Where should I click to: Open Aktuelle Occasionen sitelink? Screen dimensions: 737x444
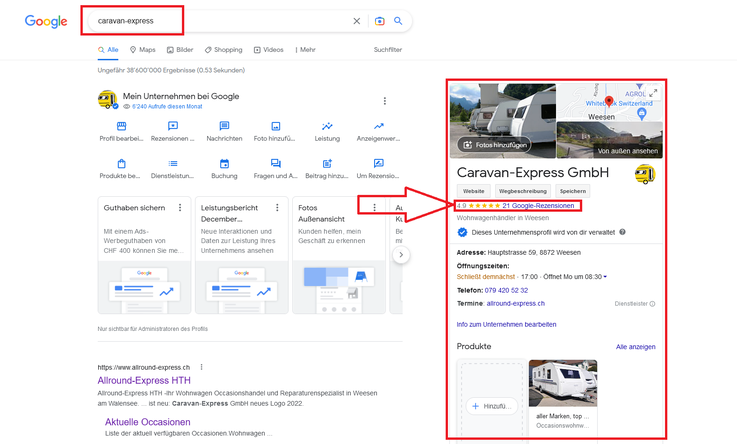148,422
